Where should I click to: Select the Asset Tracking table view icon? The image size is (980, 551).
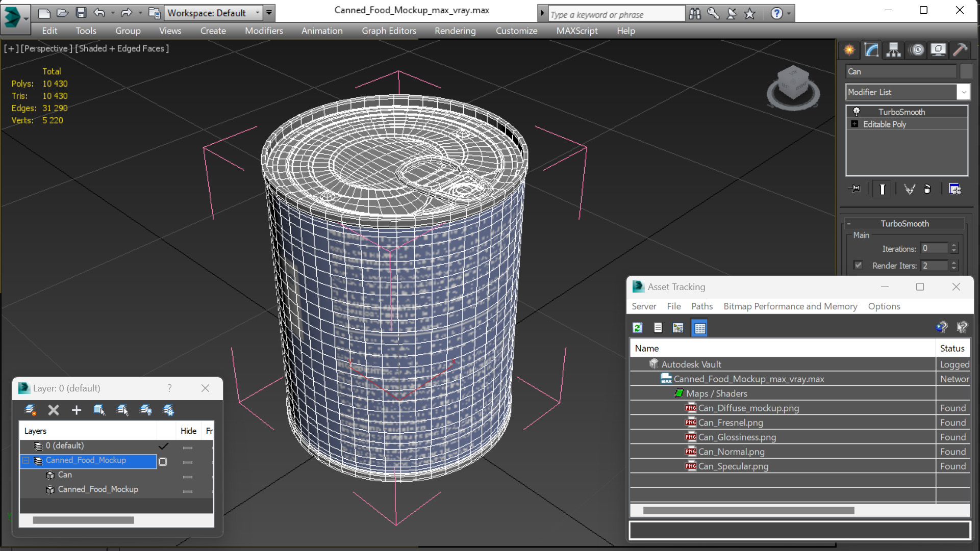pos(699,328)
